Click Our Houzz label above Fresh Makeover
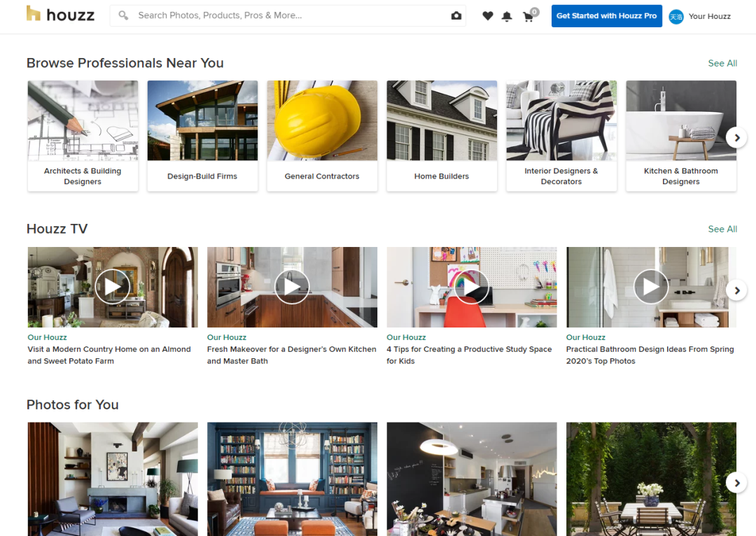The width and height of the screenshot is (756, 536). (227, 337)
